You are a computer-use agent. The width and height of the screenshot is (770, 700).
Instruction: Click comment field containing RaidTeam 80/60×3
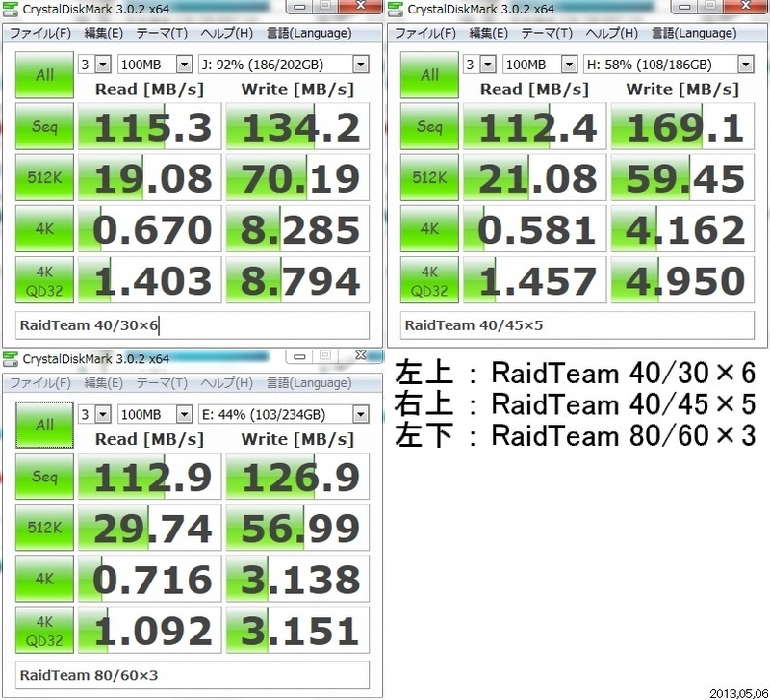click(192, 675)
